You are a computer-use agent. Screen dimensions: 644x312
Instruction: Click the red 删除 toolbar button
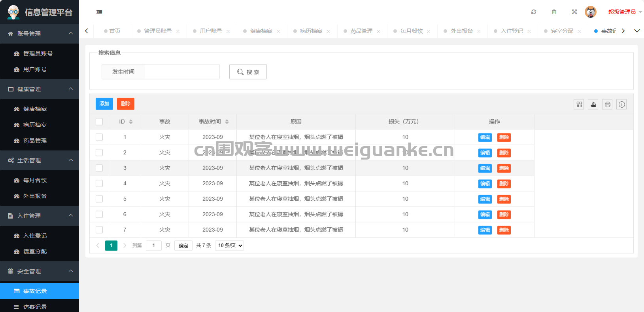point(126,104)
